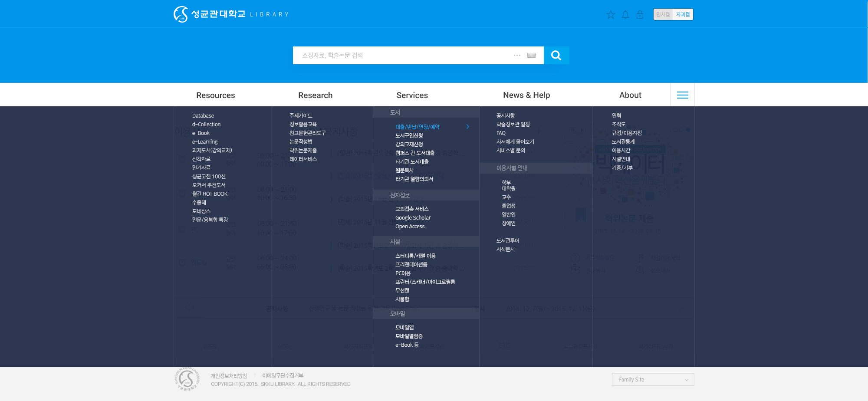Open the virtual keyboard icon in search bar
The height and width of the screenshot is (401, 868).
[x=531, y=56]
